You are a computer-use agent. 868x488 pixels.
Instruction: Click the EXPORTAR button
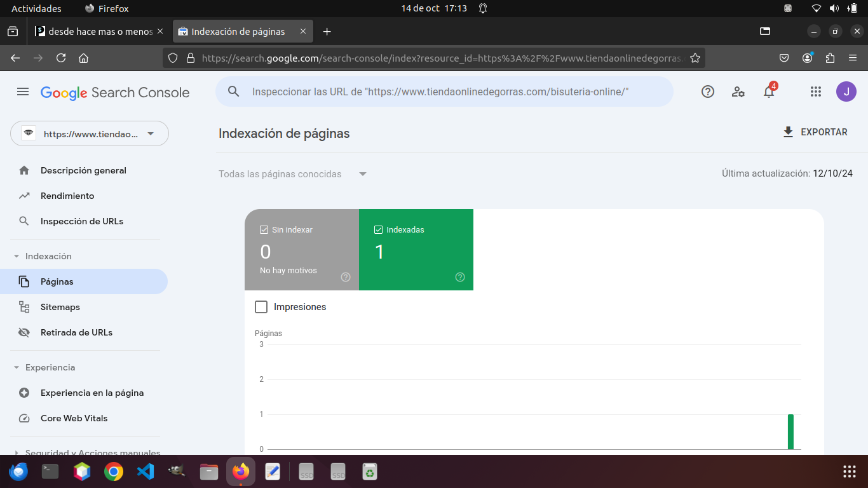[x=815, y=132]
